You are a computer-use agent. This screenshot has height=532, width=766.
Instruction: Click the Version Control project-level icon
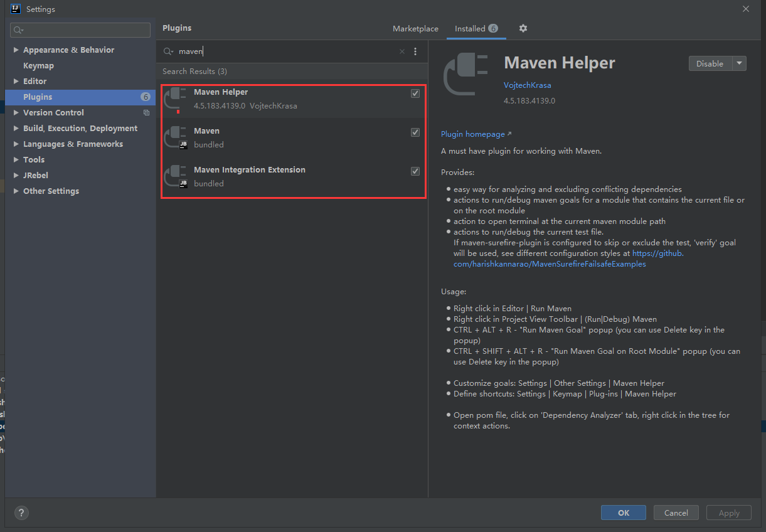pyautogui.click(x=146, y=113)
